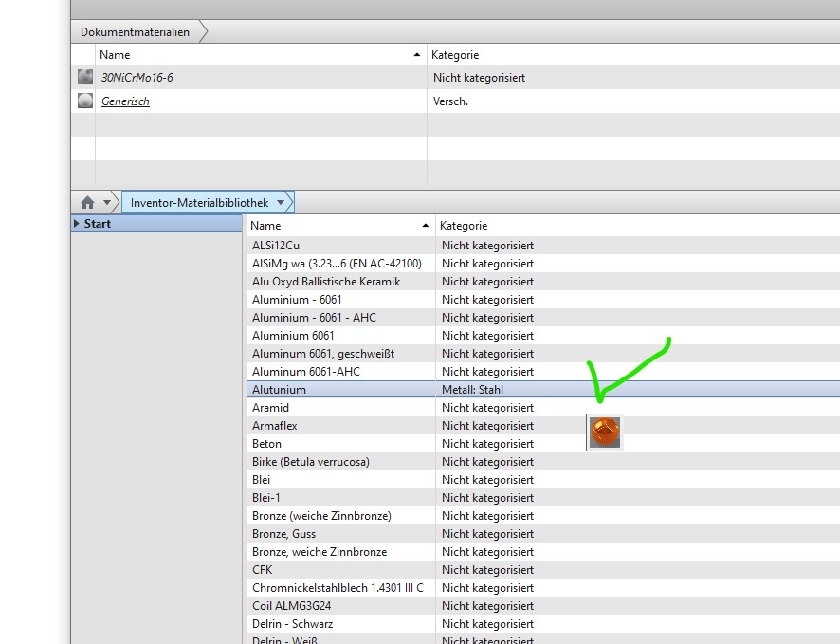The width and height of the screenshot is (840, 644).
Task: Select Bronze, Guss material
Action: click(283, 534)
